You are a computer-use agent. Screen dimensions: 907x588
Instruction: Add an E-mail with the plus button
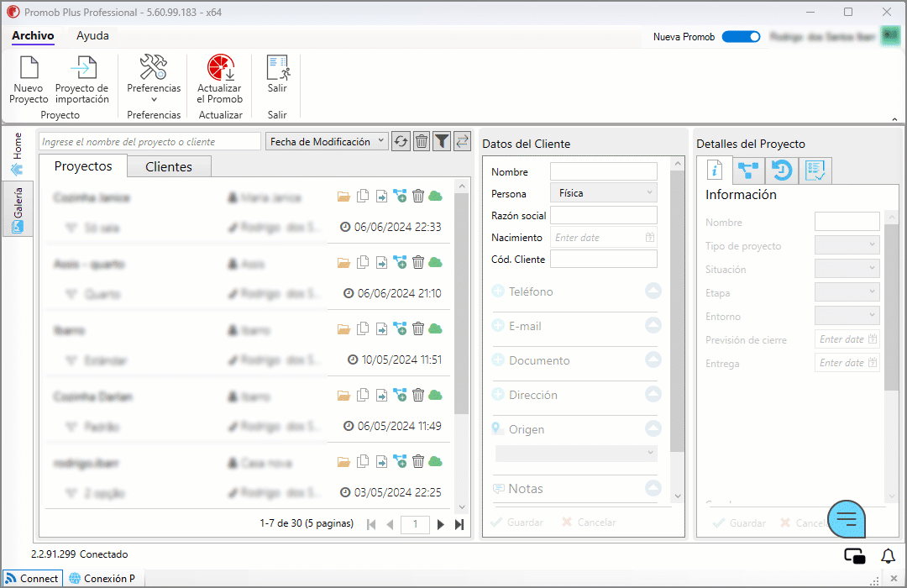pyautogui.click(x=498, y=326)
